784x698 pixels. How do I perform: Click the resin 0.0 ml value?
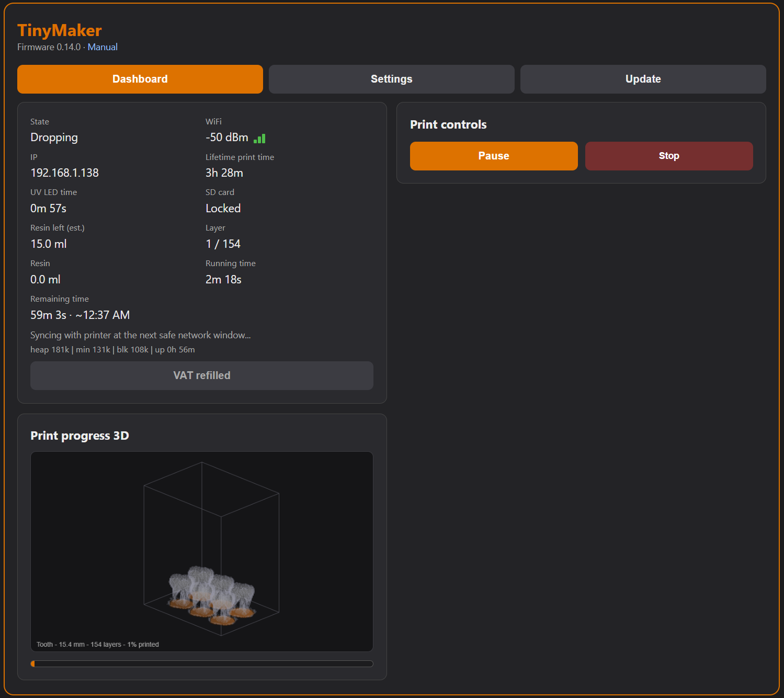pos(46,279)
